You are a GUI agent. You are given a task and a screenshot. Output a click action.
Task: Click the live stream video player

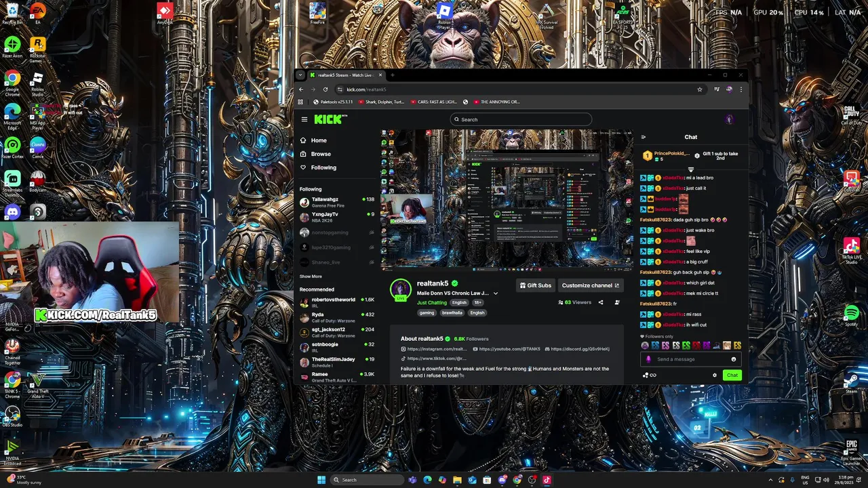(507, 201)
